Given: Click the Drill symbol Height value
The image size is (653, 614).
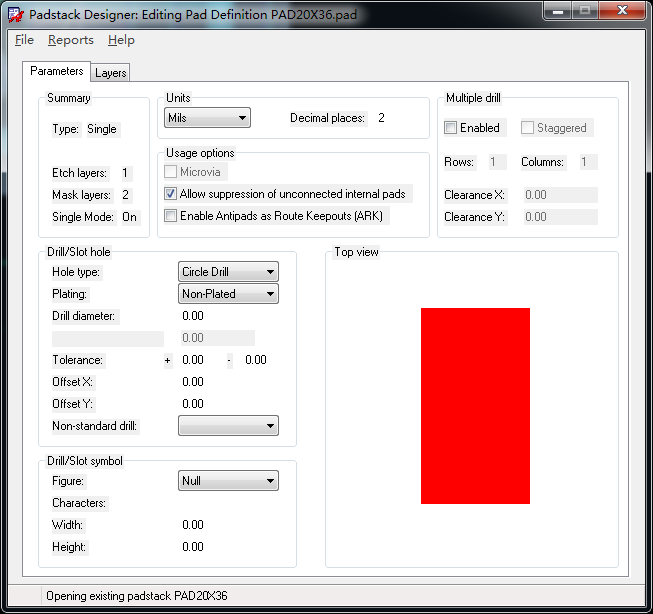Looking at the screenshot, I should point(193,547).
